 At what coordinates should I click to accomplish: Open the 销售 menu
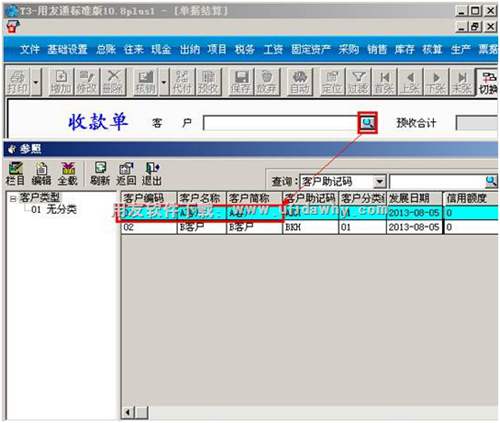point(377,49)
